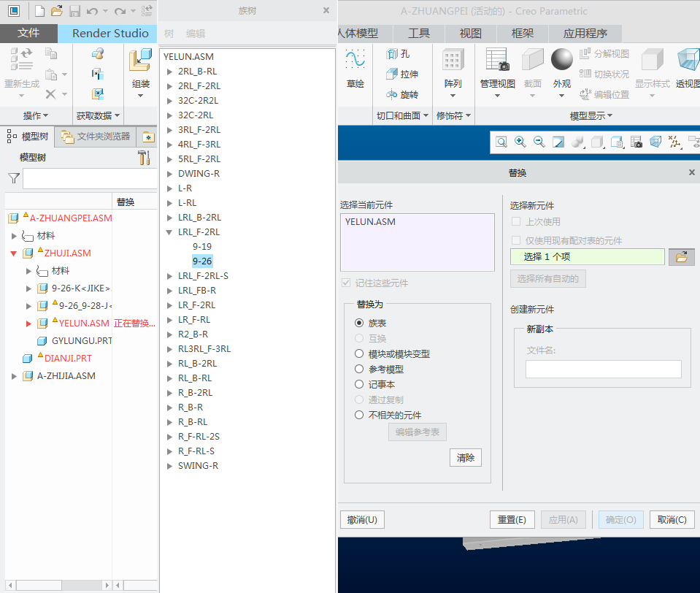The height and width of the screenshot is (593, 700).
Task: Select the 记事本 radio button
Action: [x=359, y=384]
